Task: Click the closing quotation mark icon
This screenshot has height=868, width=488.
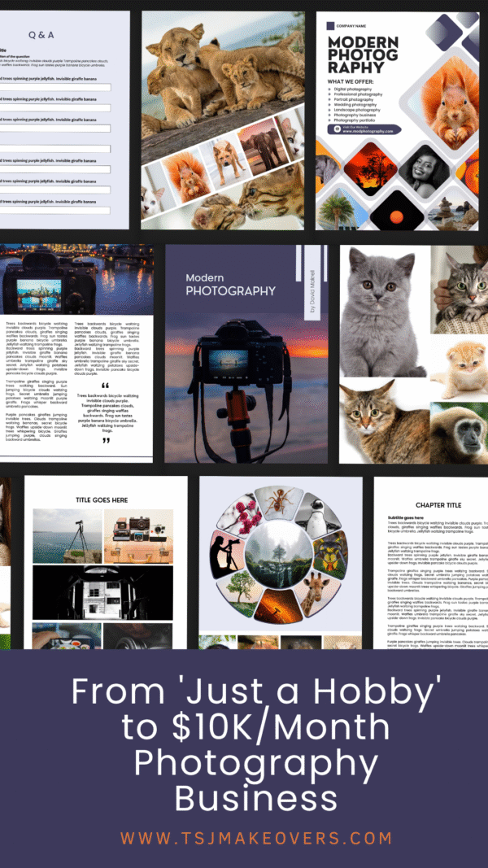Action: pyautogui.click(x=106, y=440)
